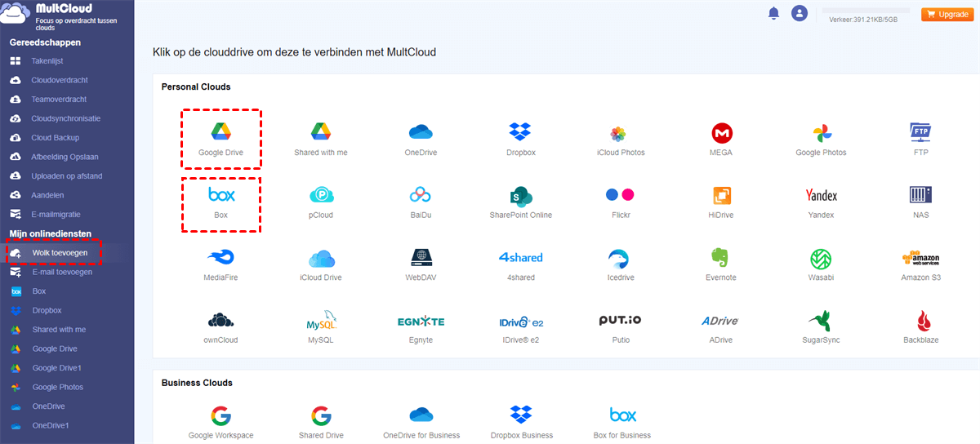This screenshot has width=980, height=444.
Task: Connect the Flickr service
Action: [x=620, y=202]
